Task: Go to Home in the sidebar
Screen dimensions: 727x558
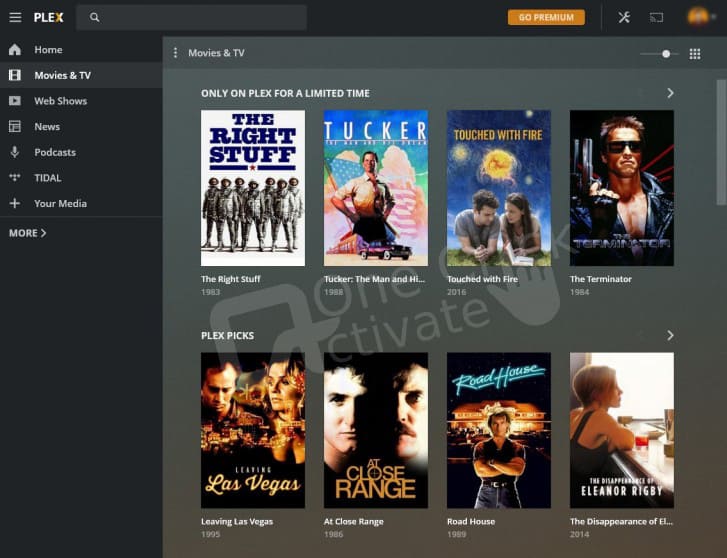Action: pyautogui.click(x=81, y=50)
